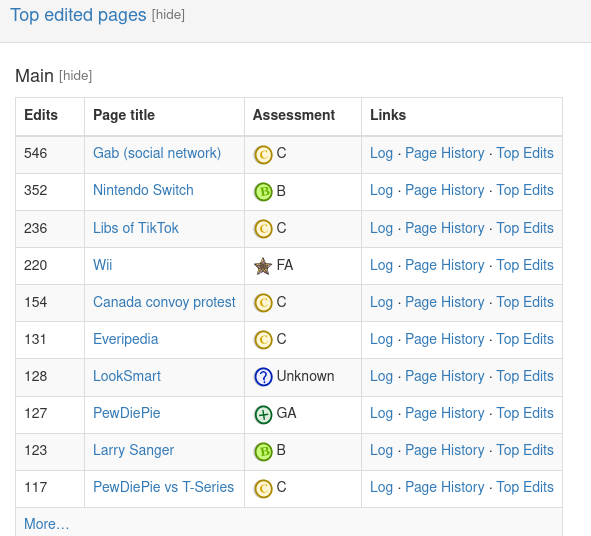
Task: View Page History for Gab (social network)
Action: 445,153
